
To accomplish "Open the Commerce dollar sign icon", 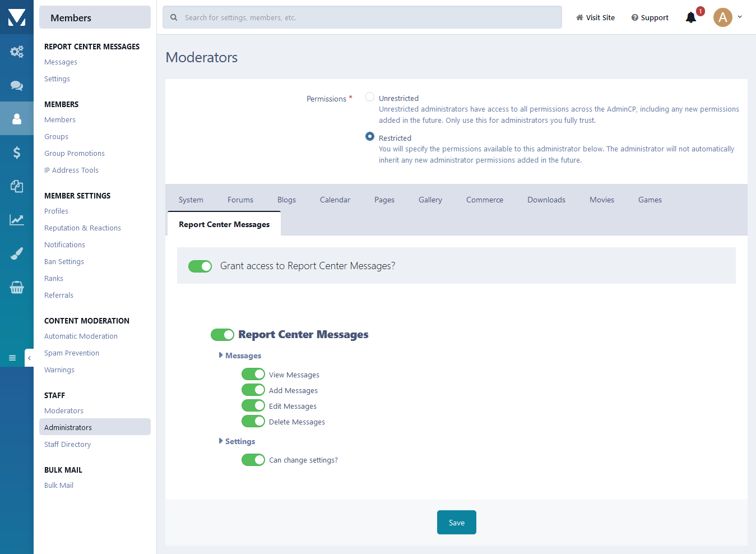I will coord(17,153).
